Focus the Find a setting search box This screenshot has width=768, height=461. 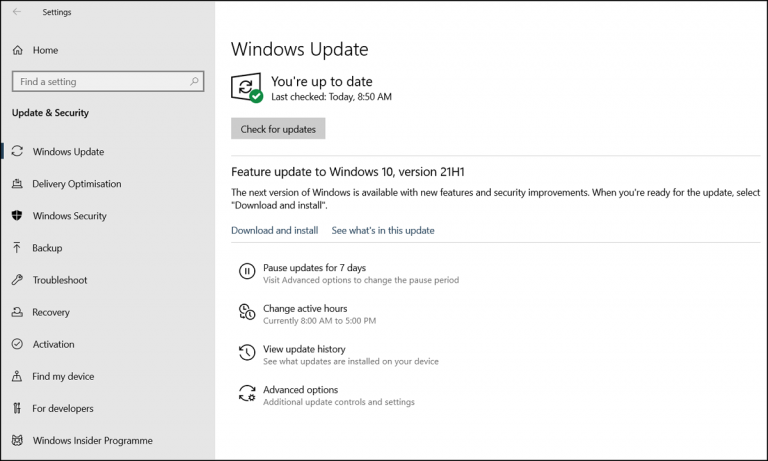[x=108, y=81]
